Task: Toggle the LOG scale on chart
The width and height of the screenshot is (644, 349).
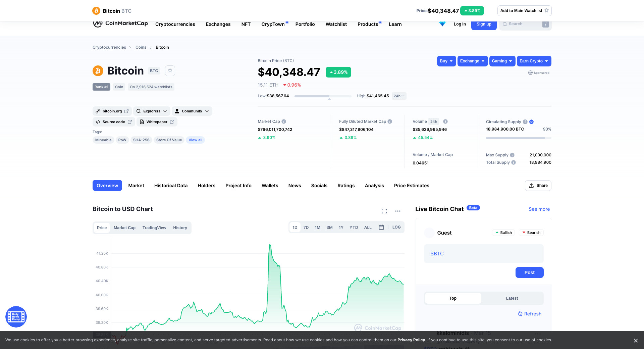Action: 396,227
